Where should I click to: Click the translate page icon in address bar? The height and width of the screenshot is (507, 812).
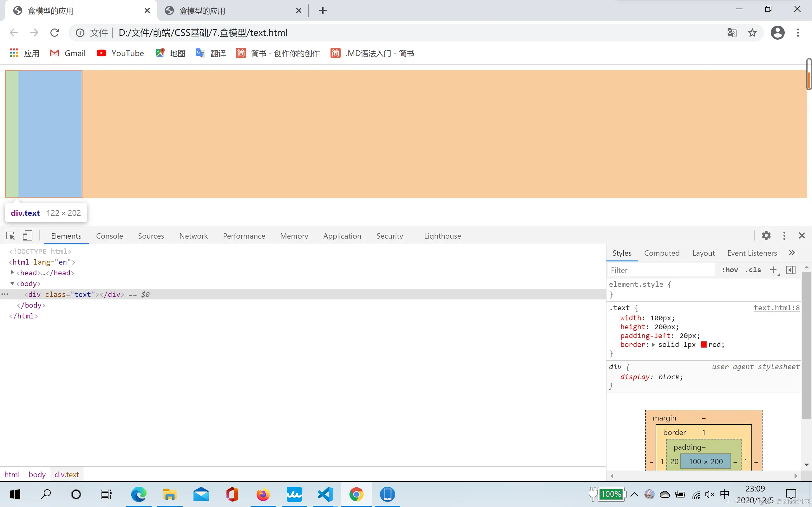(732, 33)
